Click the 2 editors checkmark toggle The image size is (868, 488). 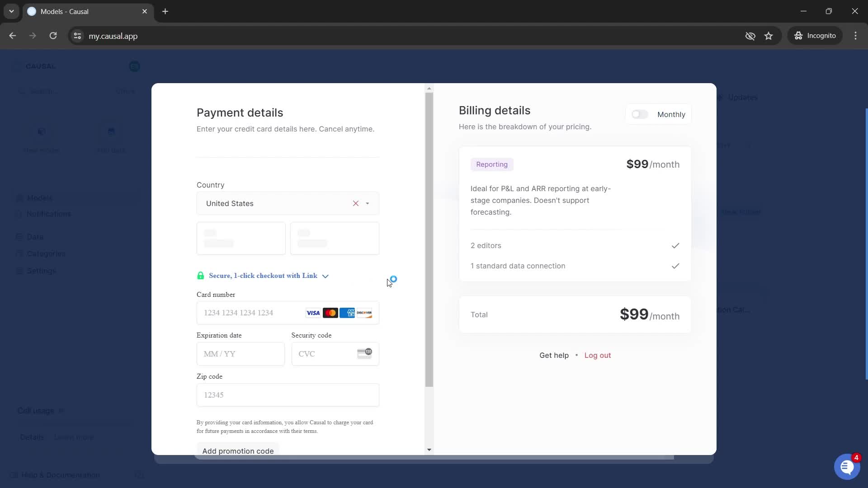(x=675, y=245)
